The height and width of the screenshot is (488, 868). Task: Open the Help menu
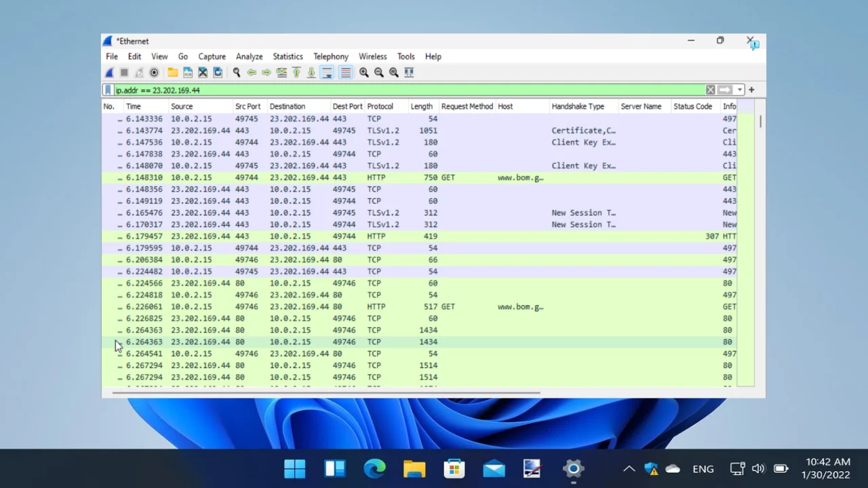pos(433,56)
